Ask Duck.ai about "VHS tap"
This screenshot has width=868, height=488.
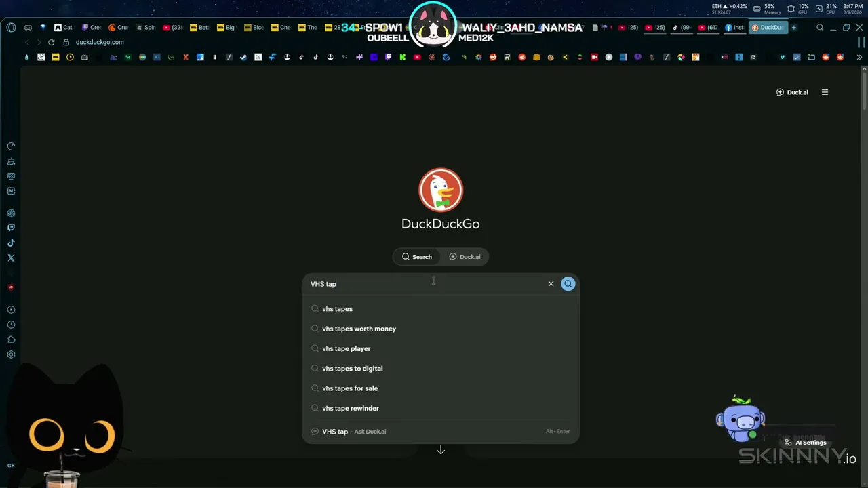click(x=441, y=432)
